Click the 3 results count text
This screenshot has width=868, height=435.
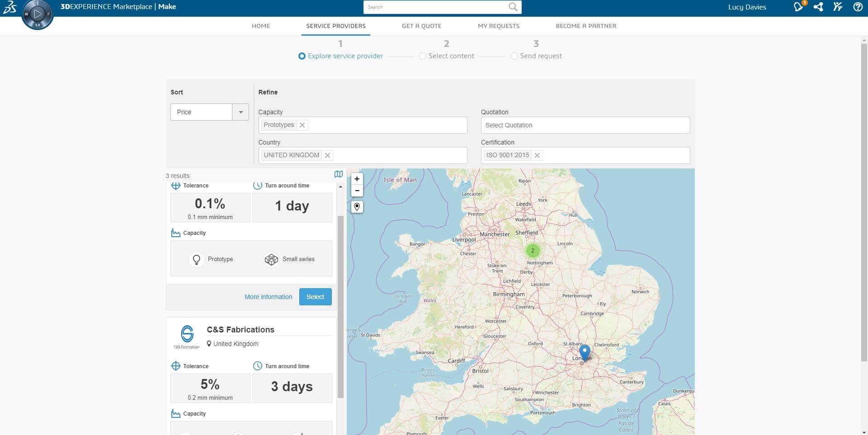coord(178,176)
